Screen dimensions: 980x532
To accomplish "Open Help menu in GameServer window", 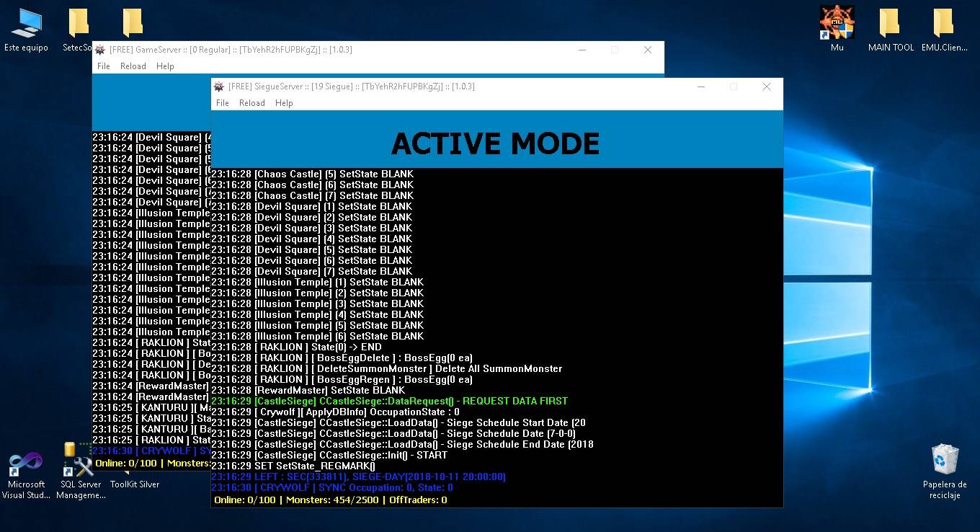I will [165, 66].
